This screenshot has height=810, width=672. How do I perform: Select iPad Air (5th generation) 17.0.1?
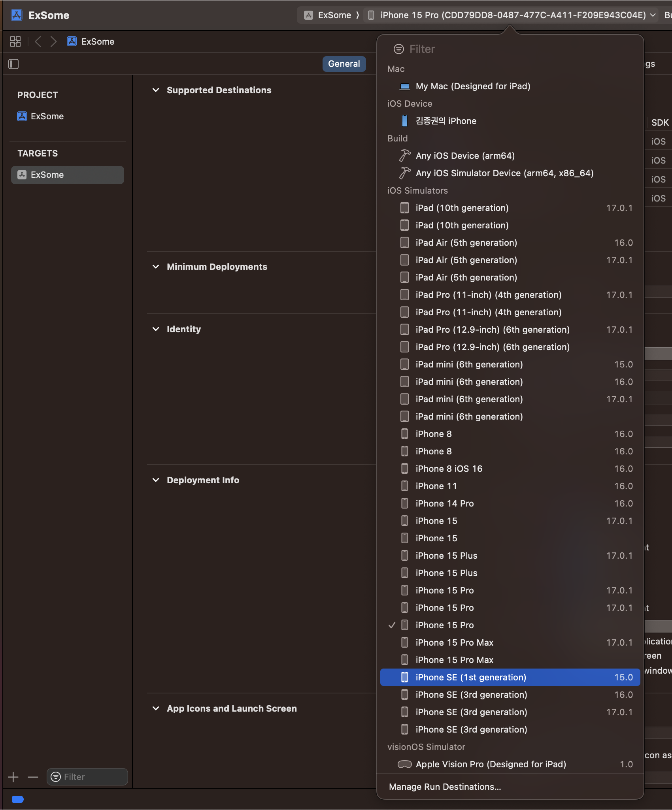pos(510,260)
